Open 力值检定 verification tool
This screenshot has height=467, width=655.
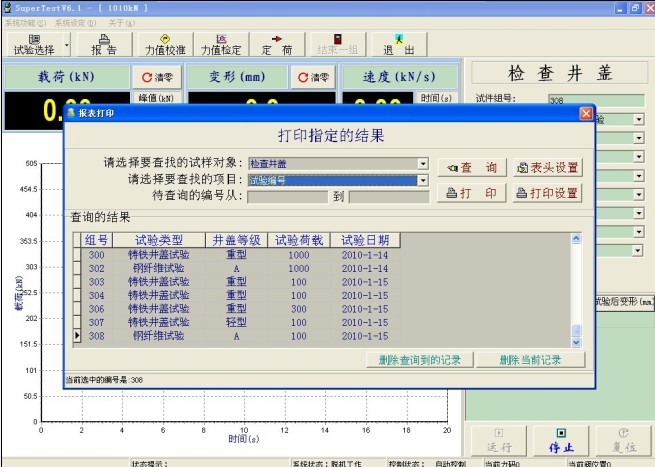pyautogui.click(x=221, y=45)
